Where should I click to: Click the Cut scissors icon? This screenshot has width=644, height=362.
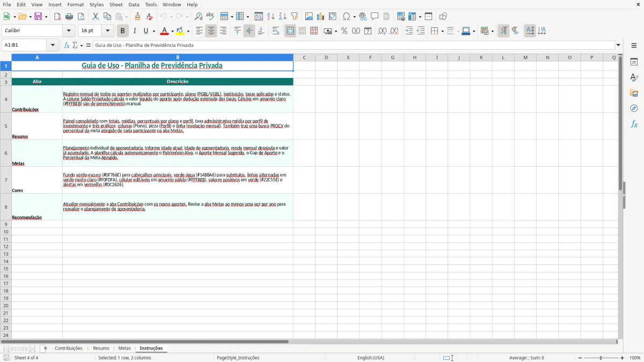96,17
